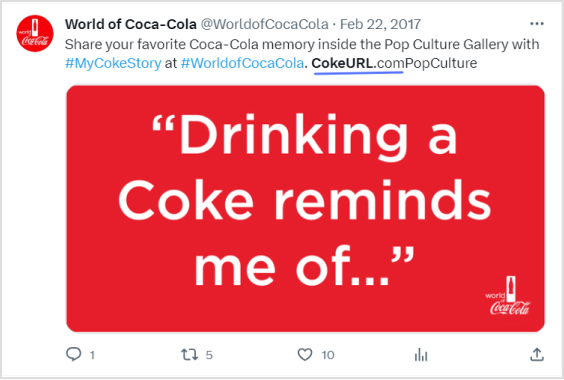564x380 pixels.
Task: Click the World of Coca-Cola display name
Action: tap(131, 24)
